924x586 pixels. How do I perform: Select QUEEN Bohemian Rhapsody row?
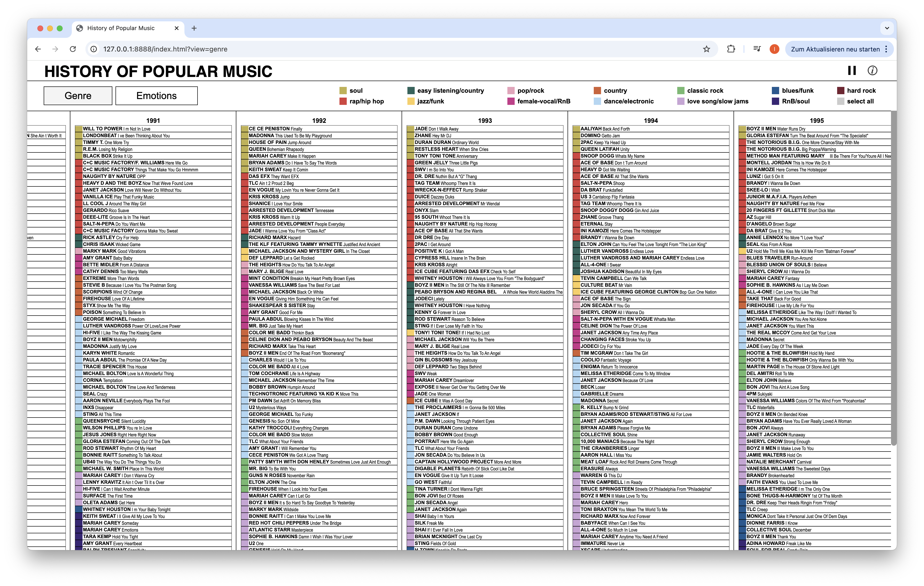[319, 149]
